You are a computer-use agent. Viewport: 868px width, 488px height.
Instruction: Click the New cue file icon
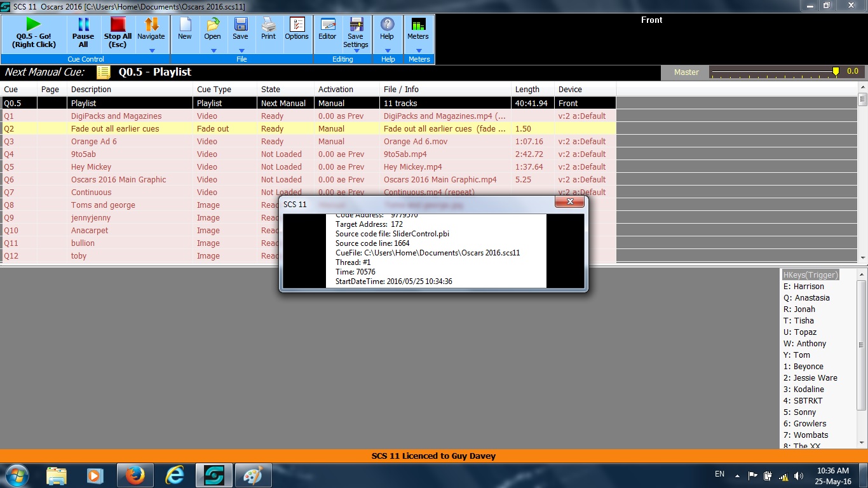click(185, 25)
